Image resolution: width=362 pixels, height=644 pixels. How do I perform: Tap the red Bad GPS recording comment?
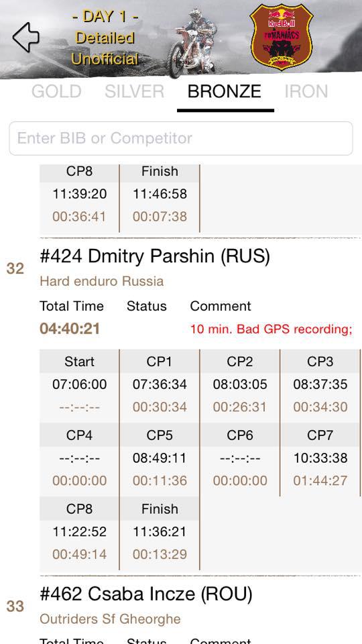(x=271, y=329)
